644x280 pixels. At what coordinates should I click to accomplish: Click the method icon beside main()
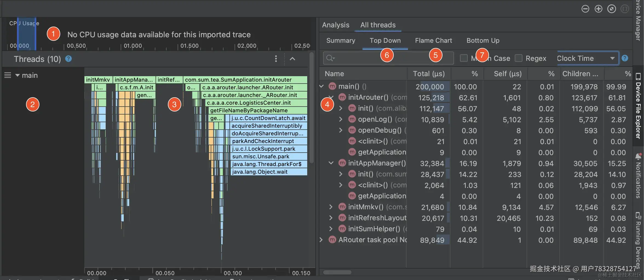332,87
